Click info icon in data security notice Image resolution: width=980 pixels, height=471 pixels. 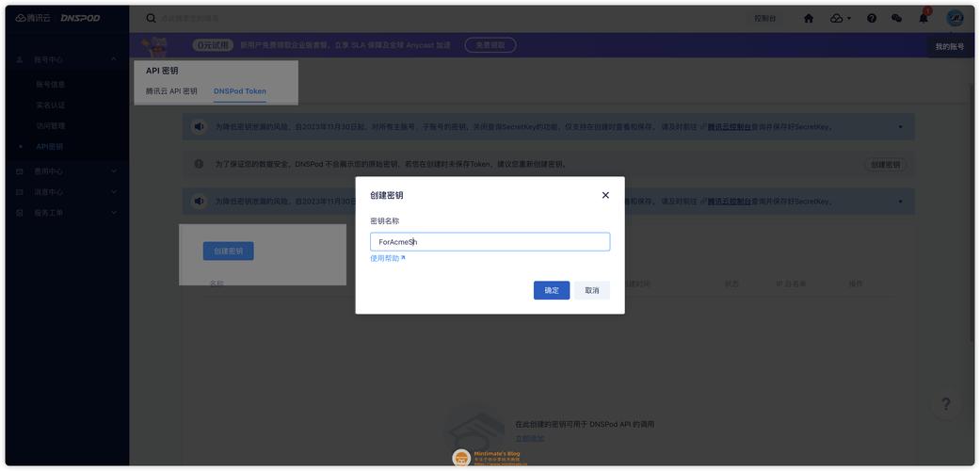pyautogui.click(x=199, y=164)
